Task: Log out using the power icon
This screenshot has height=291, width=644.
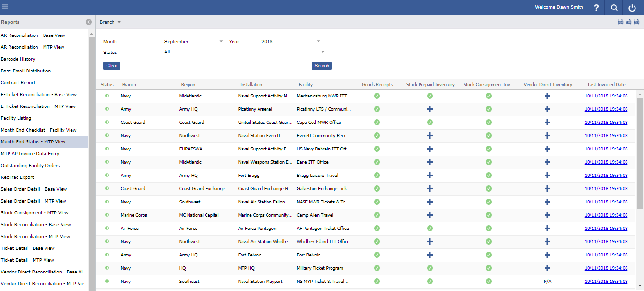Action: tap(632, 8)
